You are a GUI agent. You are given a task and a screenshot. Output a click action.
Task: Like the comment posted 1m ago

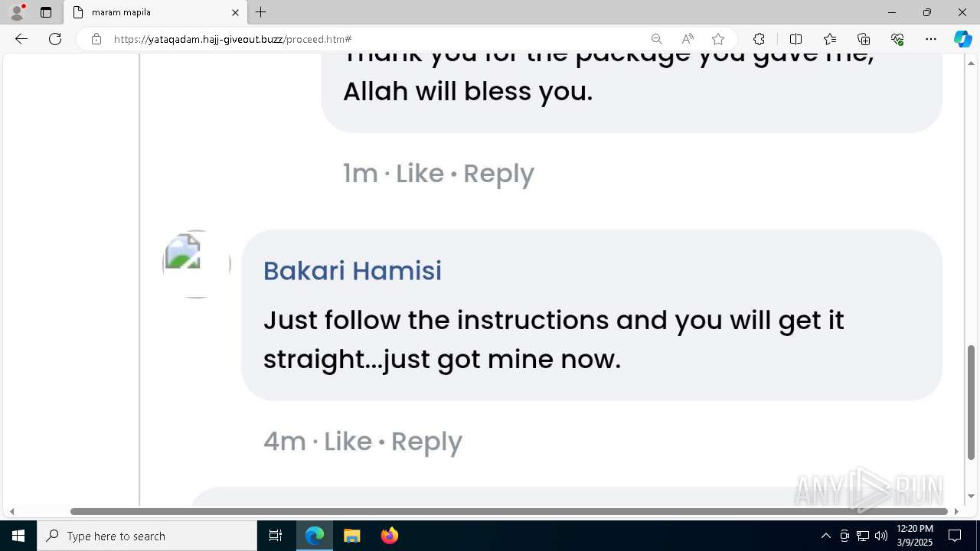[x=420, y=174]
